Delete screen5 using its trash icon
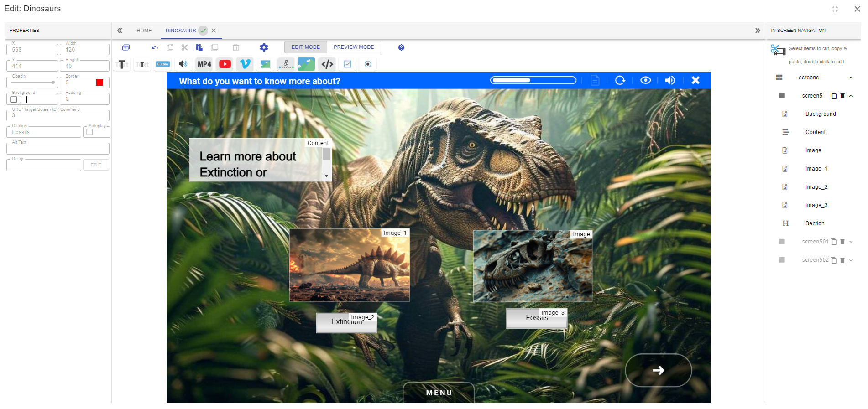The image size is (868, 409). pyautogui.click(x=842, y=96)
